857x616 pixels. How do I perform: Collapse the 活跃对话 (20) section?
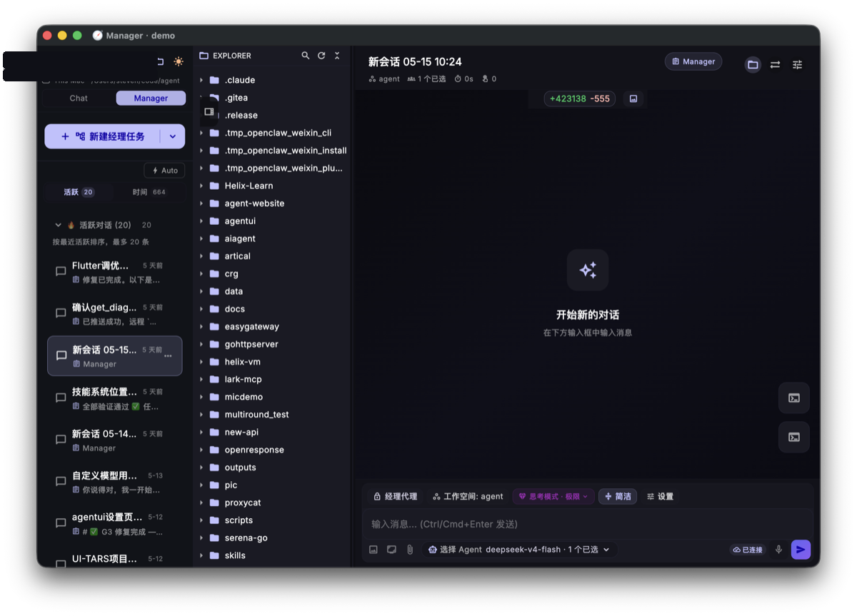pyautogui.click(x=59, y=225)
